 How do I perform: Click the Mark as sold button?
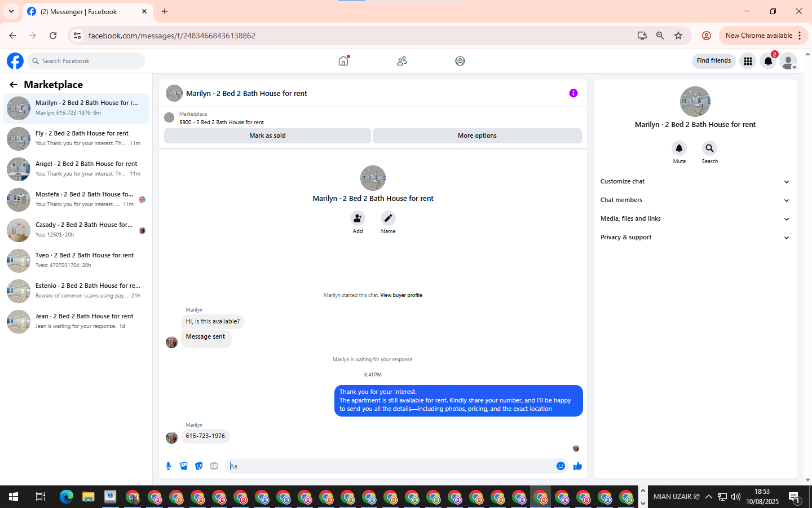tap(267, 135)
